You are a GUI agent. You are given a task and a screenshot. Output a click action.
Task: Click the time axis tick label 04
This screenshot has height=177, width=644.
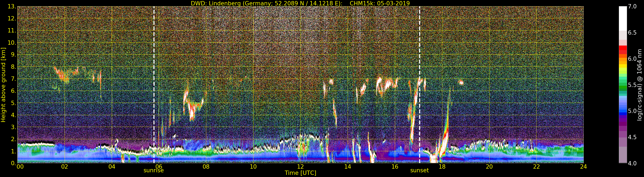(x=112, y=167)
